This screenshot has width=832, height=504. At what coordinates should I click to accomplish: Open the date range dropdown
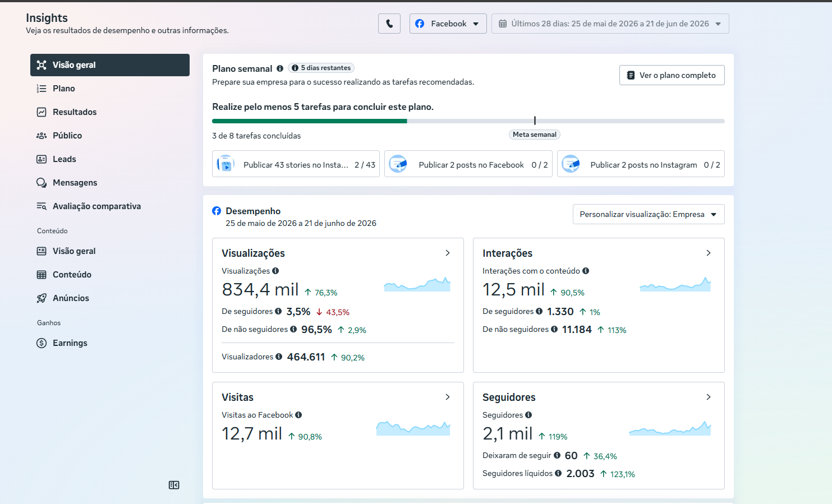[610, 24]
